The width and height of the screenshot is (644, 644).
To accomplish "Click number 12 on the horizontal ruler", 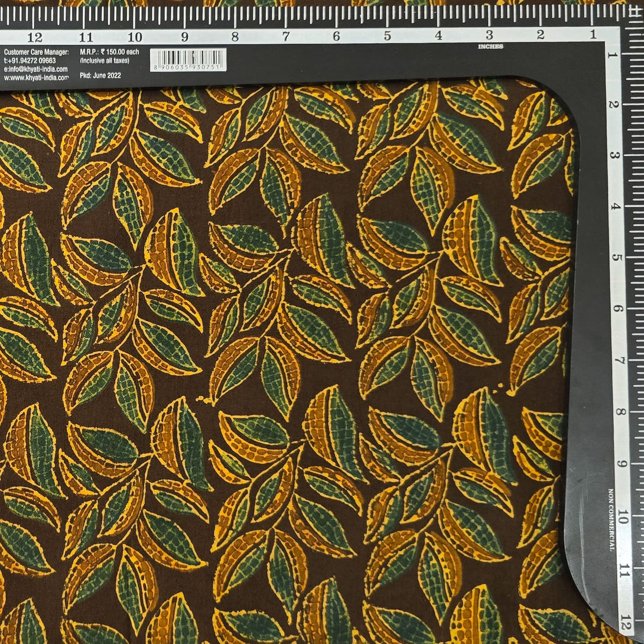I will click(35, 37).
